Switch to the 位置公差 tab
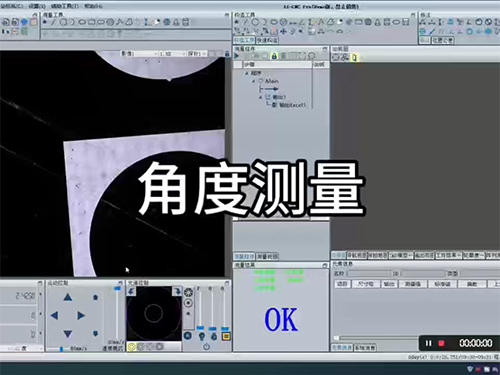500x375 pixels. [442, 40]
